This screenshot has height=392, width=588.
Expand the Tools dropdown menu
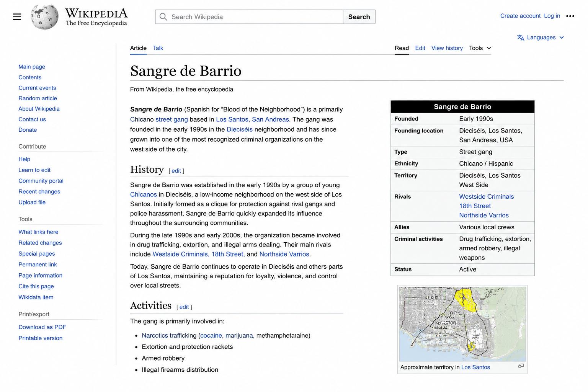click(480, 48)
